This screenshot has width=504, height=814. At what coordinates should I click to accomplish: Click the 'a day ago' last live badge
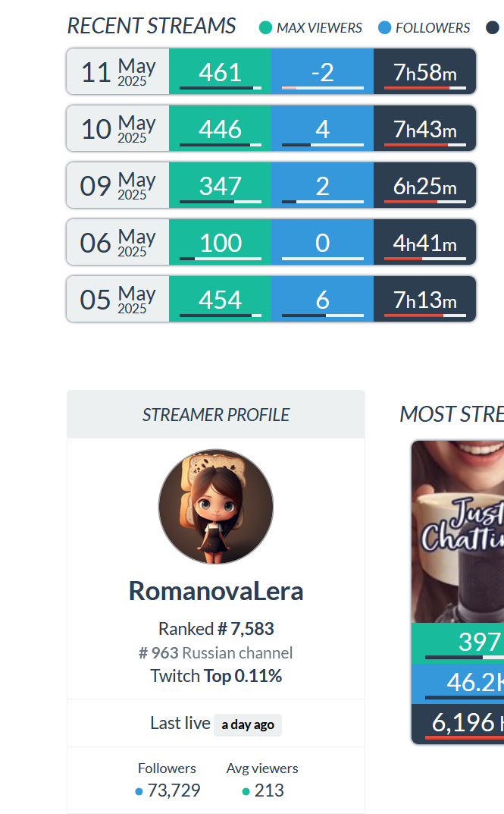point(248,724)
